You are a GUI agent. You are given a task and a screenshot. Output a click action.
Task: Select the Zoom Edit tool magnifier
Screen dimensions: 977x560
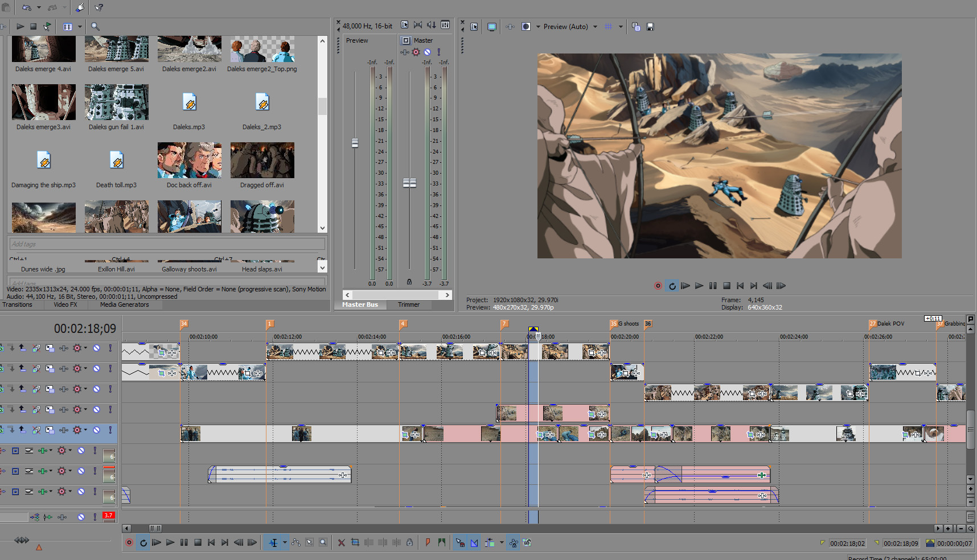click(323, 543)
